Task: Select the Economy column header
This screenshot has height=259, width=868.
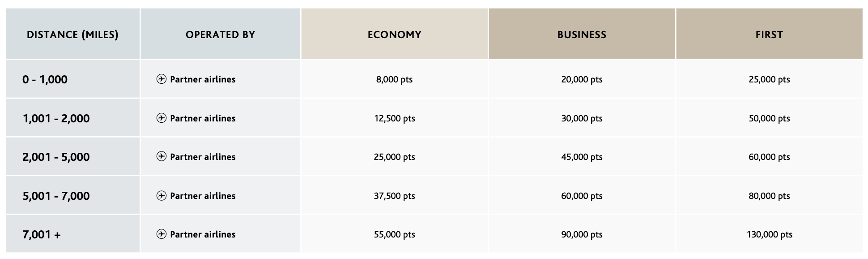Action: 394,35
